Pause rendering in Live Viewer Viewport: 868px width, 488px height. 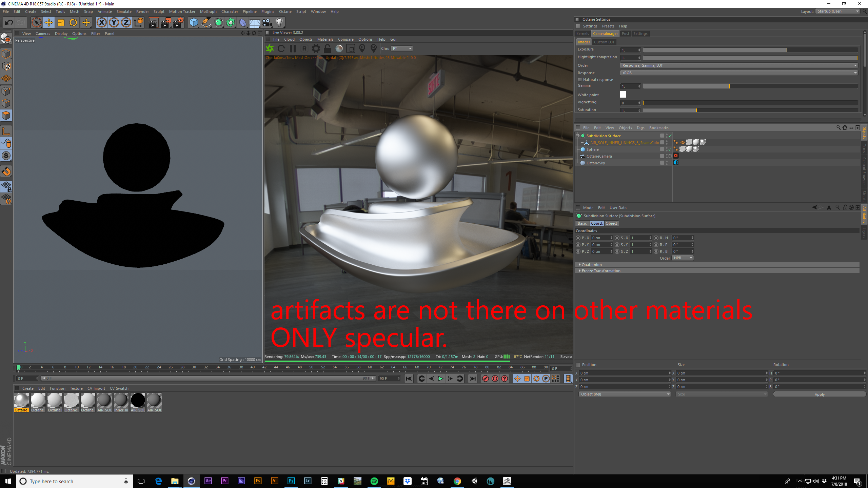point(293,48)
